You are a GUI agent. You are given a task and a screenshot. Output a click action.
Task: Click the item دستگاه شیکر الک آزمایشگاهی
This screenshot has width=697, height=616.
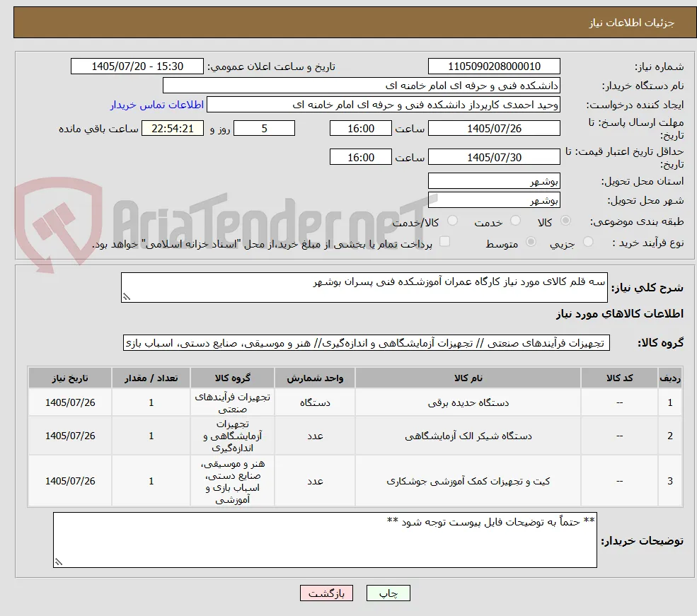[x=468, y=436]
